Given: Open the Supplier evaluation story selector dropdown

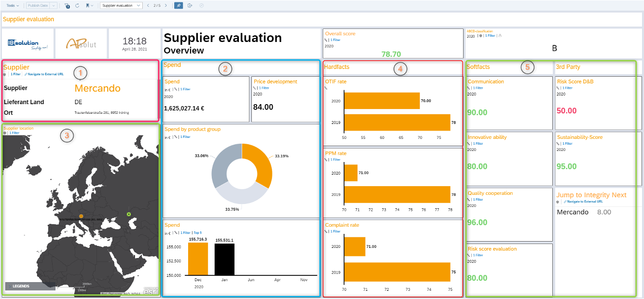Looking at the screenshot, I should [x=138, y=5].
